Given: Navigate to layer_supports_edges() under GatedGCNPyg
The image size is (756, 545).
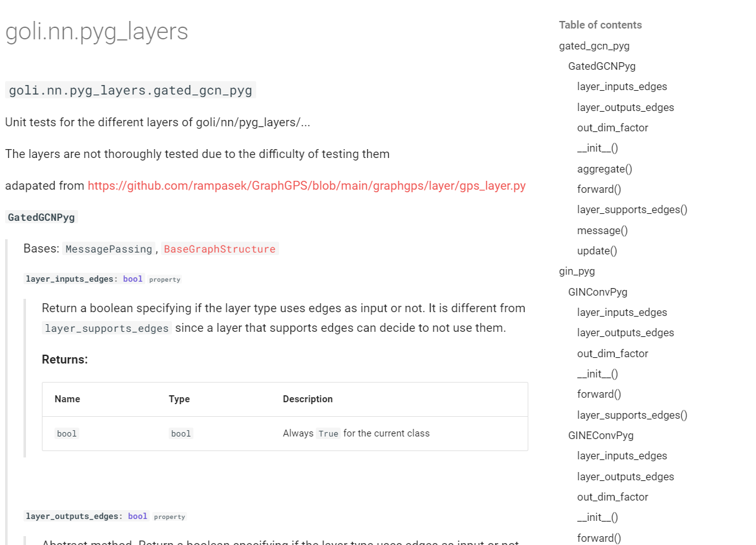Looking at the screenshot, I should click(x=632, y=209).
